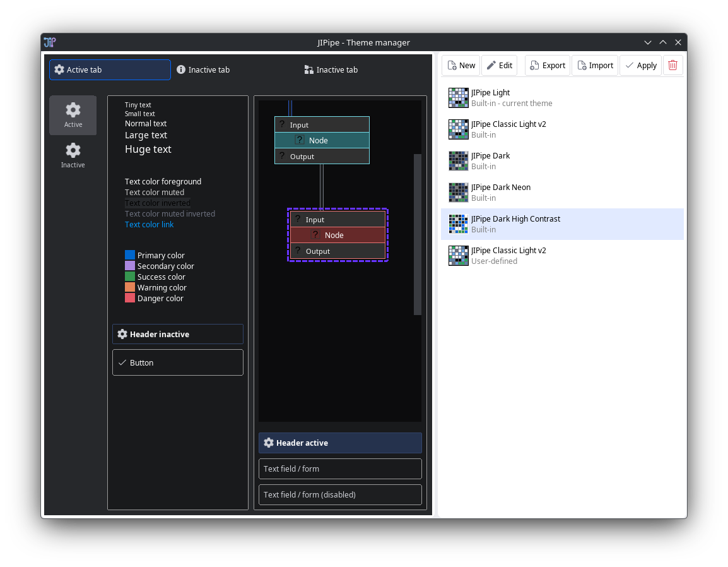This screenshot has height=567, width=728.
Task: Click the graph preview vertical scrollbar
Action: (x=417, y=234)
